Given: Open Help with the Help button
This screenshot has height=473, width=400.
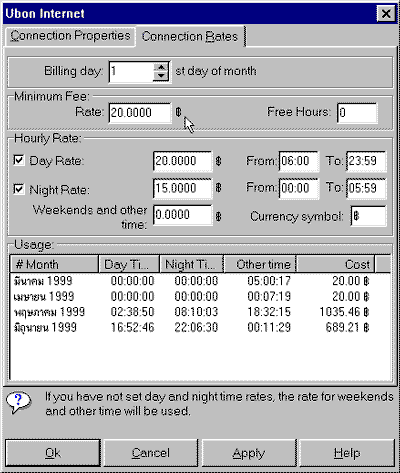Looking at the screenshot, I should pos(347,453).
